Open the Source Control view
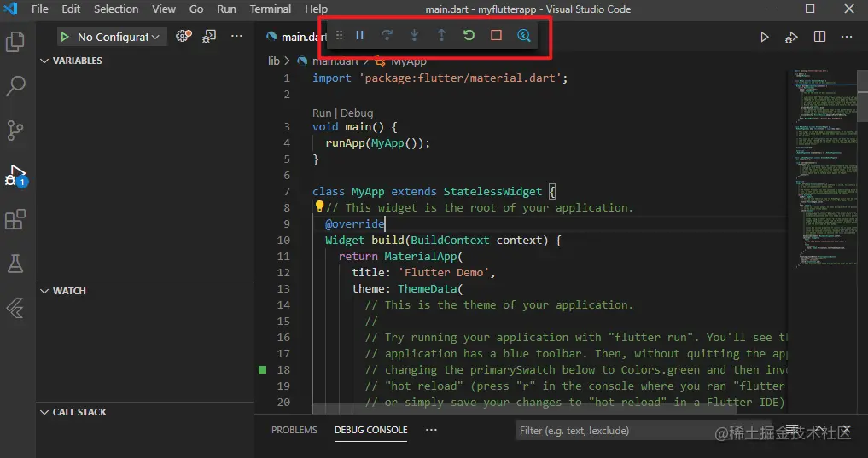 coord(15,130)
